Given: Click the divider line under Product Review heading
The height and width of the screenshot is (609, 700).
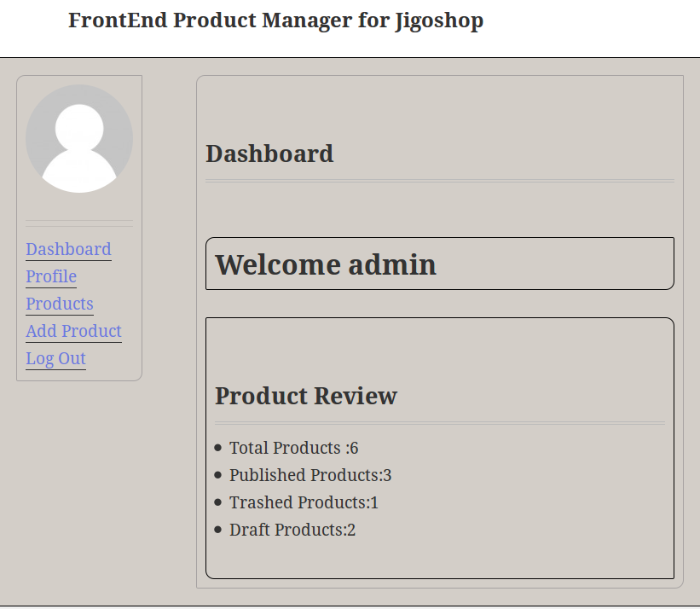Looking at the screenshot, I should (x=439, y=423).
